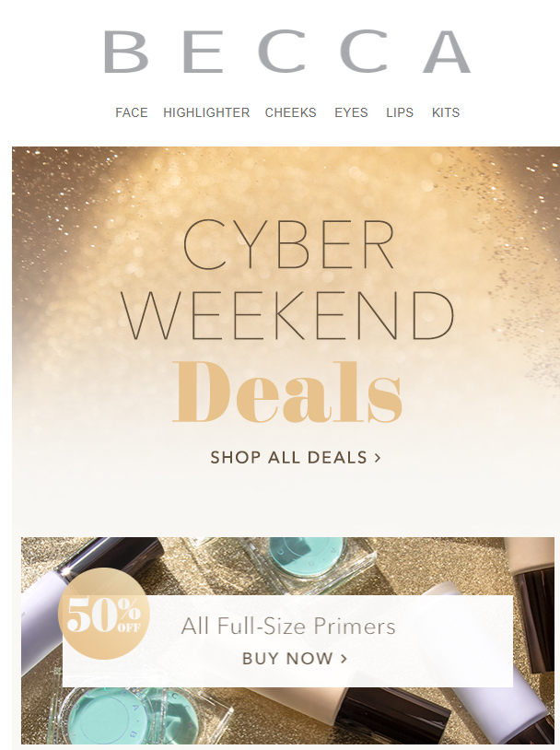Viewport: 560px width, 750px height.
Task: Click the BUY NOW link
Action: click(x=294, y=659)
